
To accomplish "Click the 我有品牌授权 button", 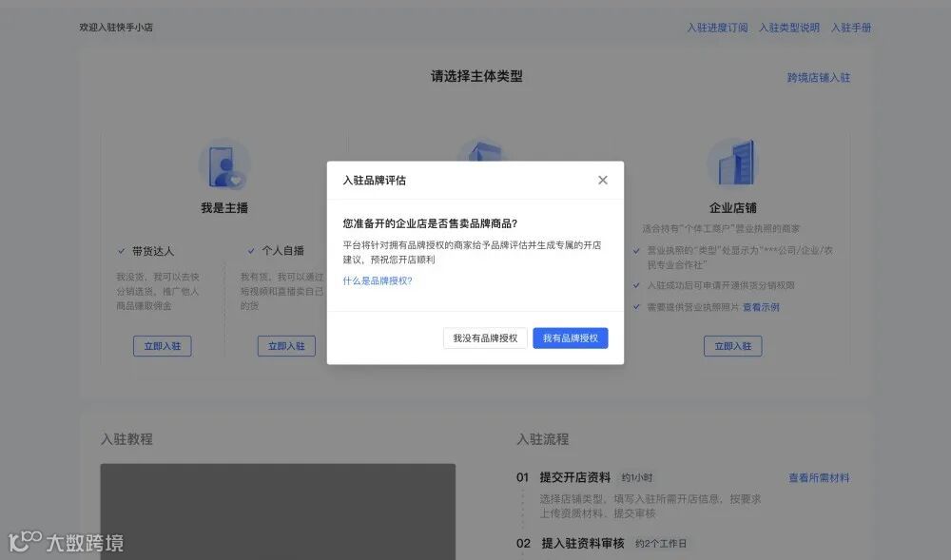I will coord(570,338).
